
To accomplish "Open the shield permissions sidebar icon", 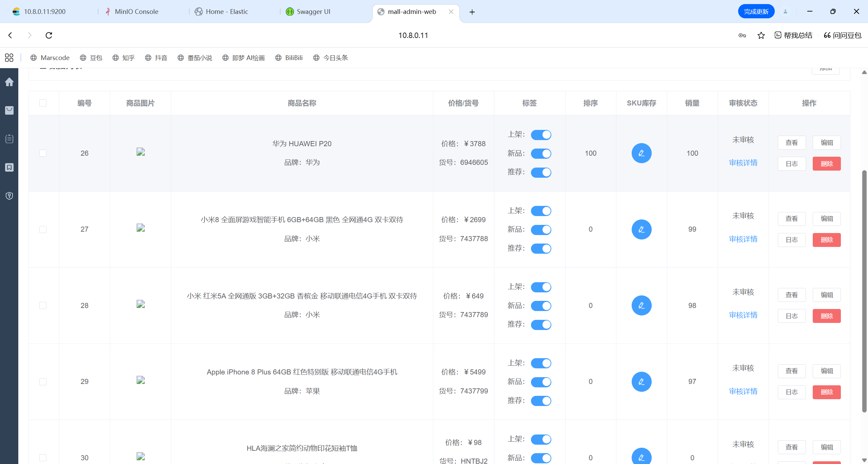I will pyautogui.click(x=9, y=196).
